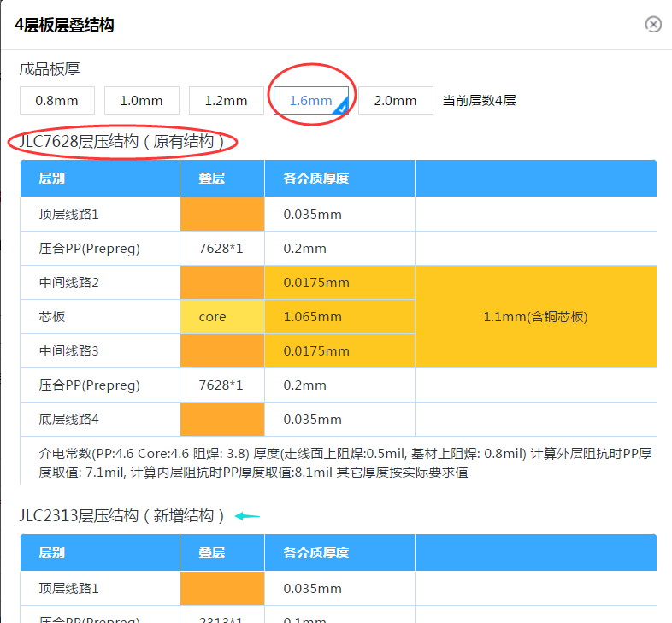Close the 4层板层叠结构 dialog

tap(653, 25)
